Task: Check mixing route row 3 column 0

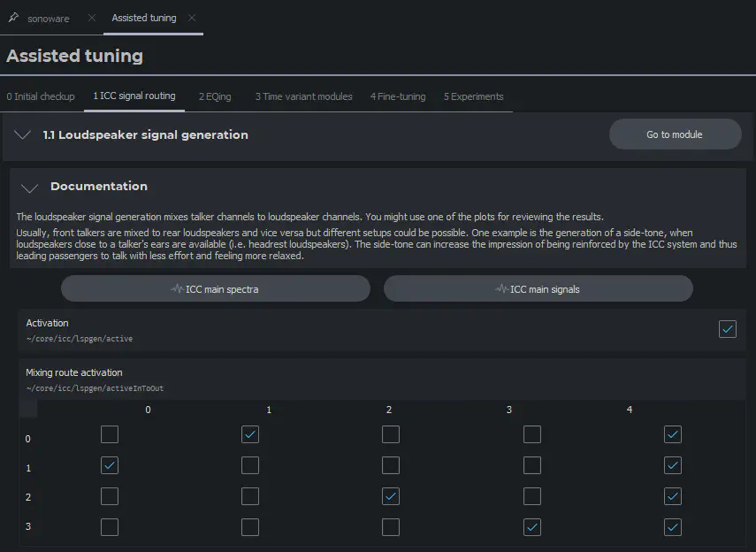Action: (x=110, y=527)
